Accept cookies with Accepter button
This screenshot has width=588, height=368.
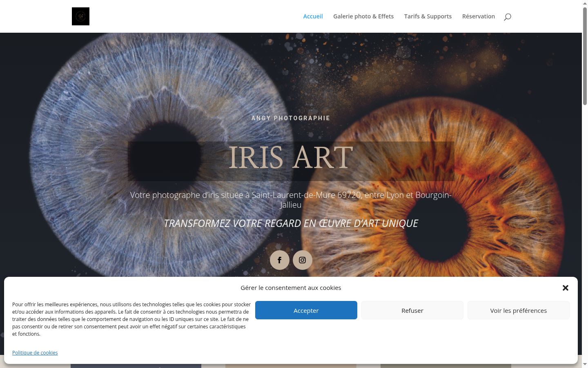[306, 310]
